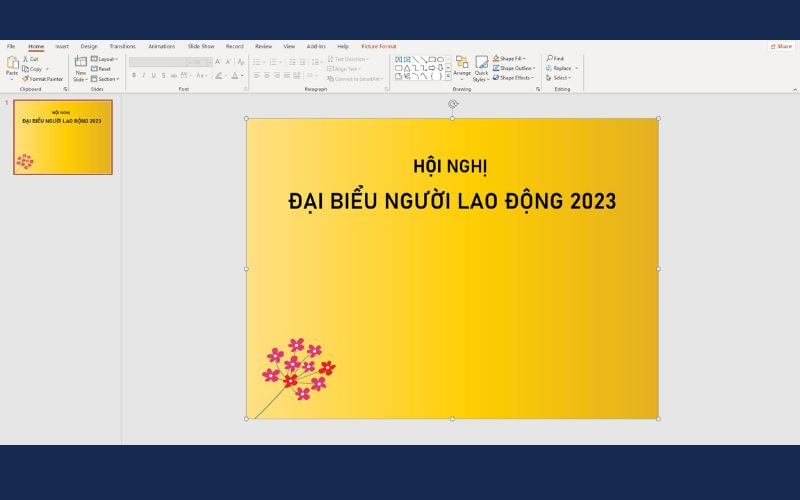
Task: Open the Clipboard dialog launcher
Action: point(65,89)
